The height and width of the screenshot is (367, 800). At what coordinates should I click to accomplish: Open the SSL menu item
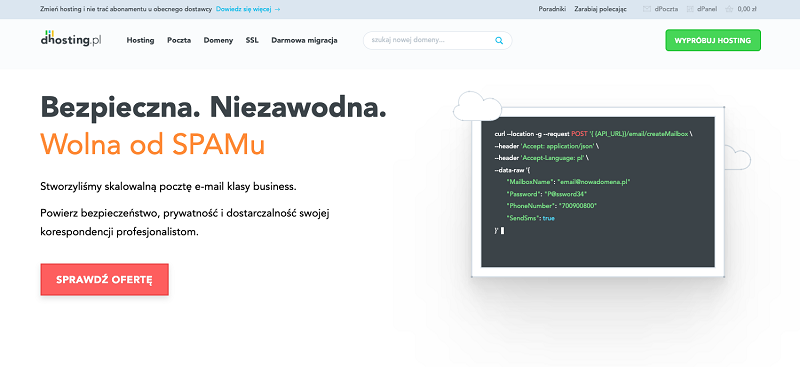[252, 40]
